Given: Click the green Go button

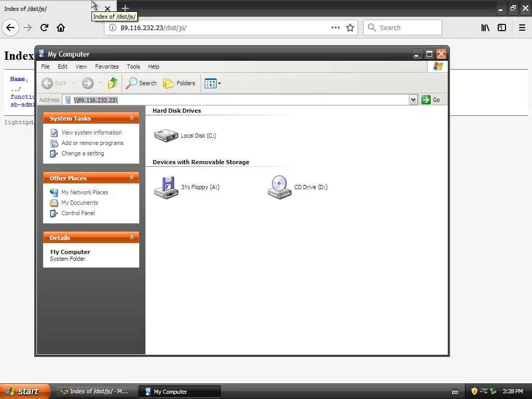Looking at the screenshot, I should point(431,100).
